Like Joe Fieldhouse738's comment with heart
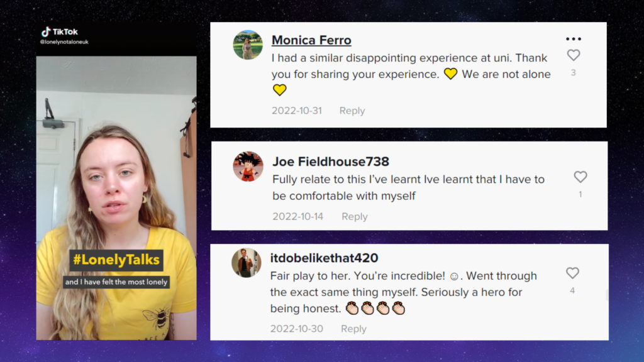The image size is (644, 362). point(580,177)
